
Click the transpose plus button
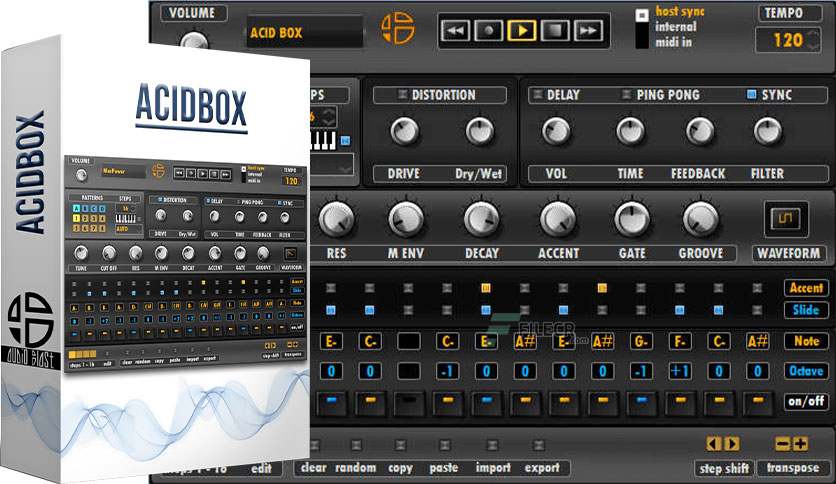[x=800, y=443]
